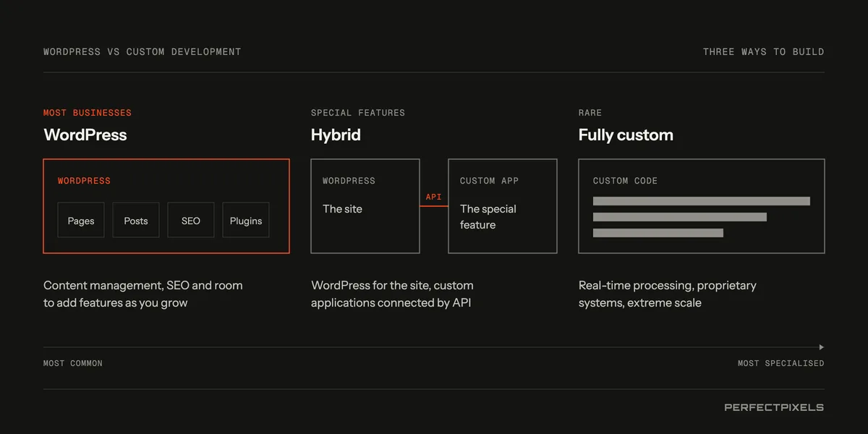The image size is (868, 434).
Task: Click the 'WordPress' column heading
Action: [x=85, y=135]
